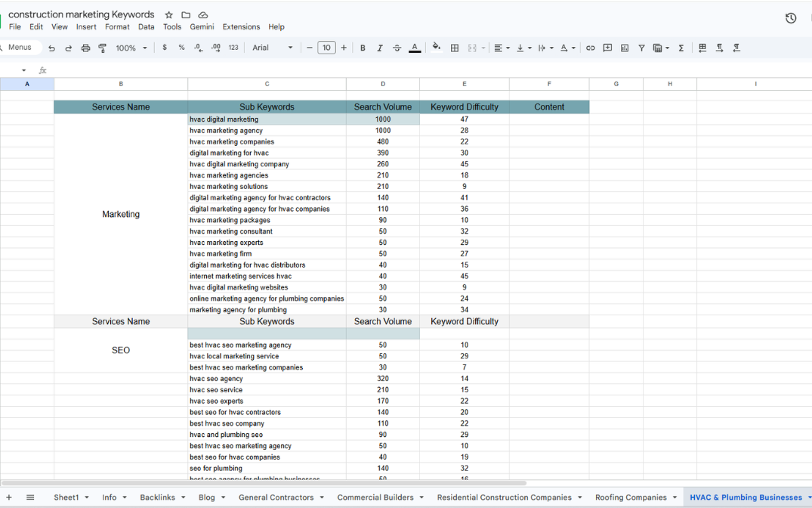Toggle bold formatting
This screenshot has height=508, width=812.
(x=363, y=48)
